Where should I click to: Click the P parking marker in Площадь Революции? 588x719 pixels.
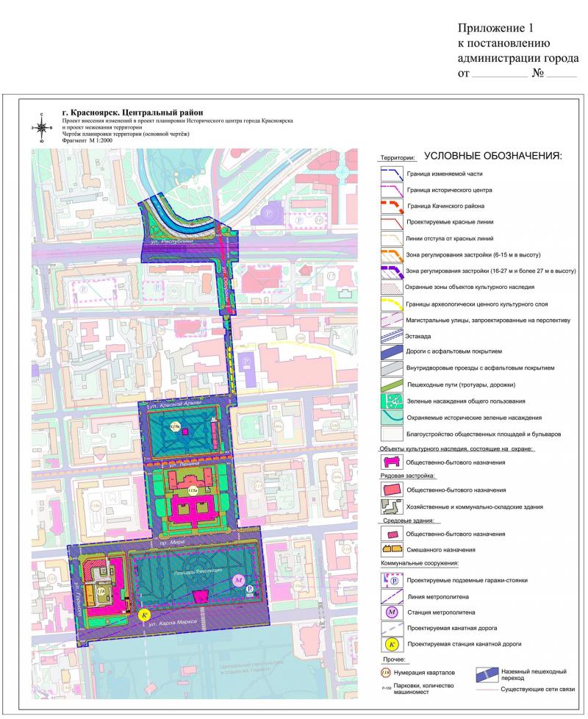[250, 589]
